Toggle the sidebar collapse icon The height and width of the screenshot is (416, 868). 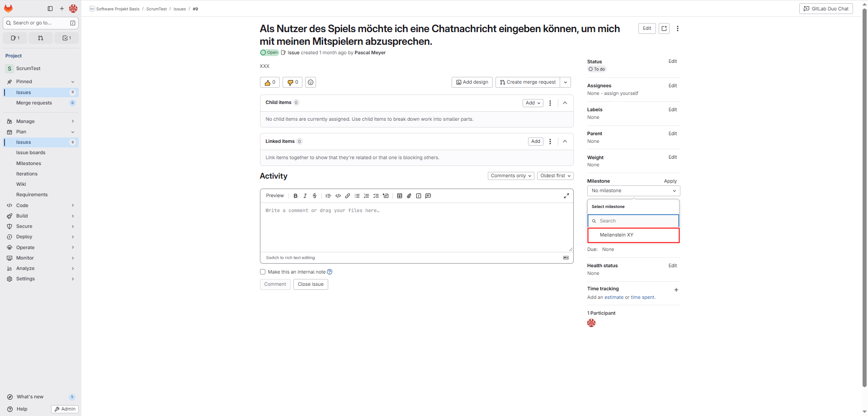[50, 9]
